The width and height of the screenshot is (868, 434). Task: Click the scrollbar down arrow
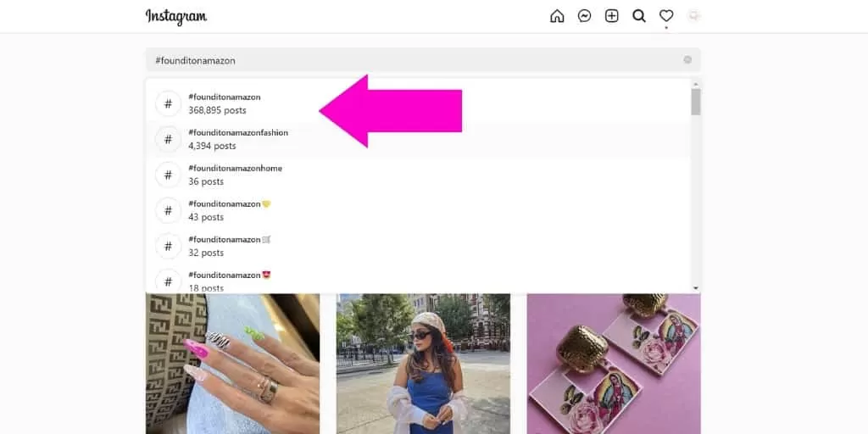(696, 288)
